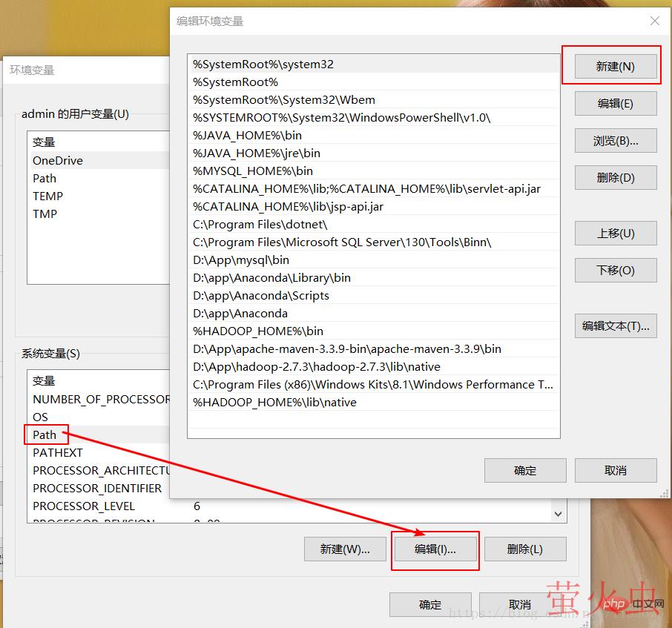Confirm 环境变量 window with 确定
Image resolution: width=672 pixels, height=628 pixels.
(x=430, y=604)
